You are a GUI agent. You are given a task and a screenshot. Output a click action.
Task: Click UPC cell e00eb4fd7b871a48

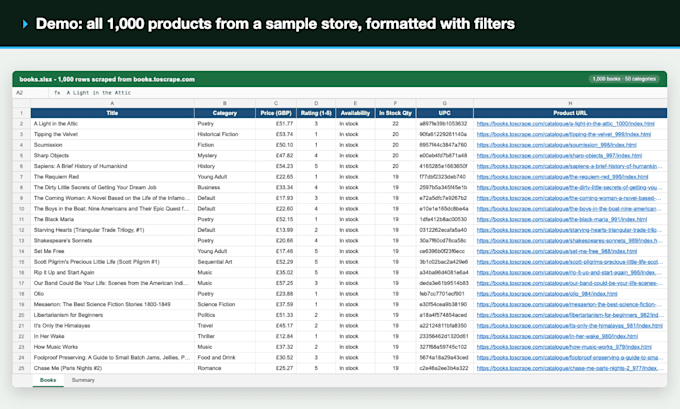tap(445, 156)
